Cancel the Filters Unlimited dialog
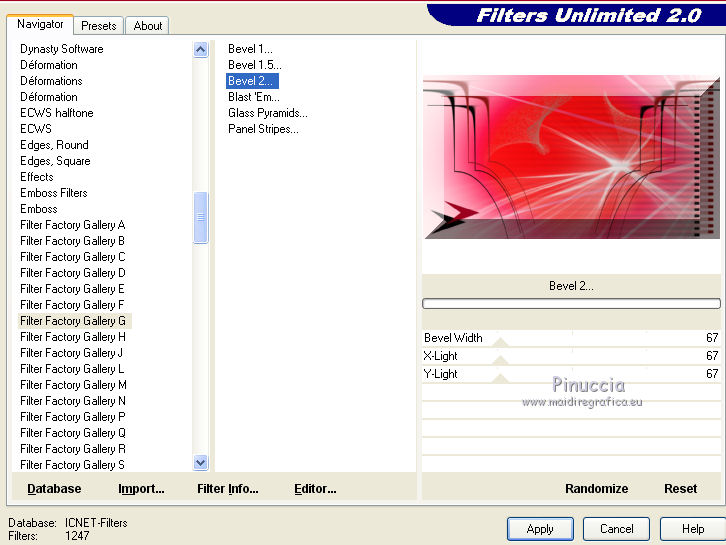The height and width of the screenshot is (545, 726). coord(616,529)
